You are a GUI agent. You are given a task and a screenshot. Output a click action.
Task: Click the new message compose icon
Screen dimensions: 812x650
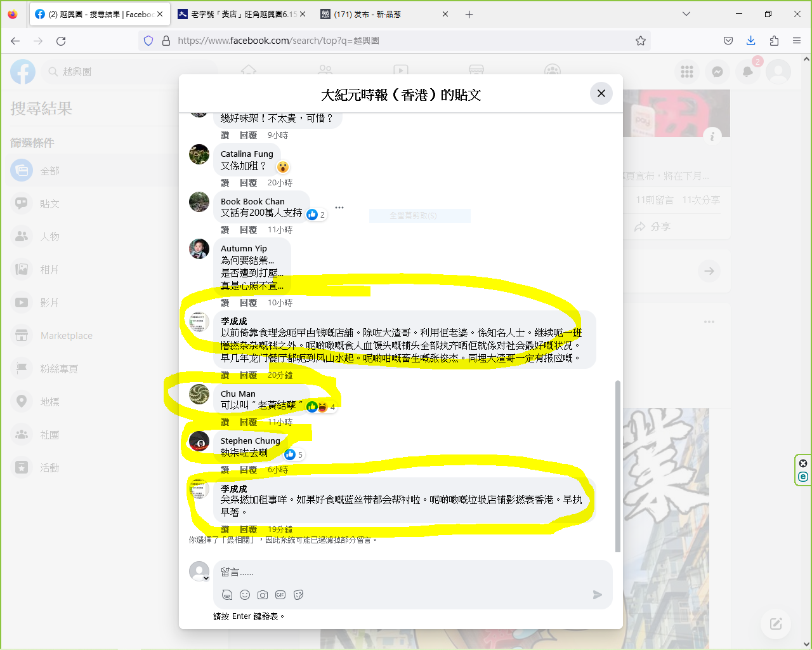776,623
